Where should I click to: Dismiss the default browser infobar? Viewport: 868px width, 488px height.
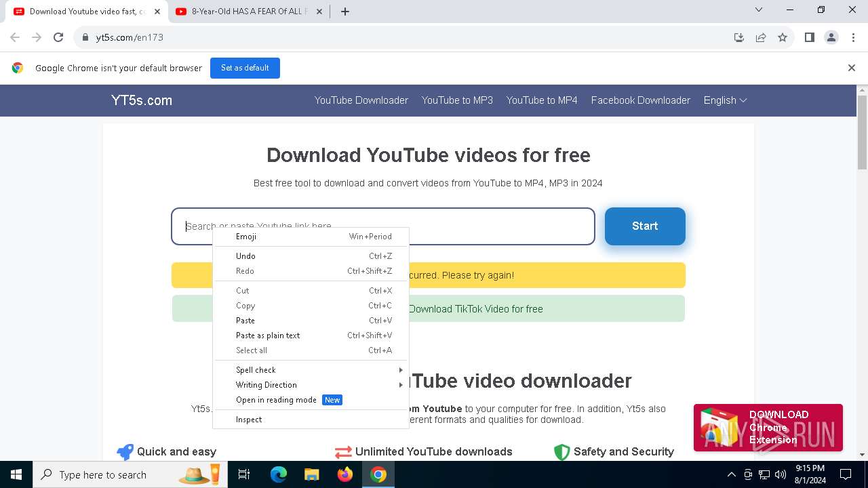(852, 68)
